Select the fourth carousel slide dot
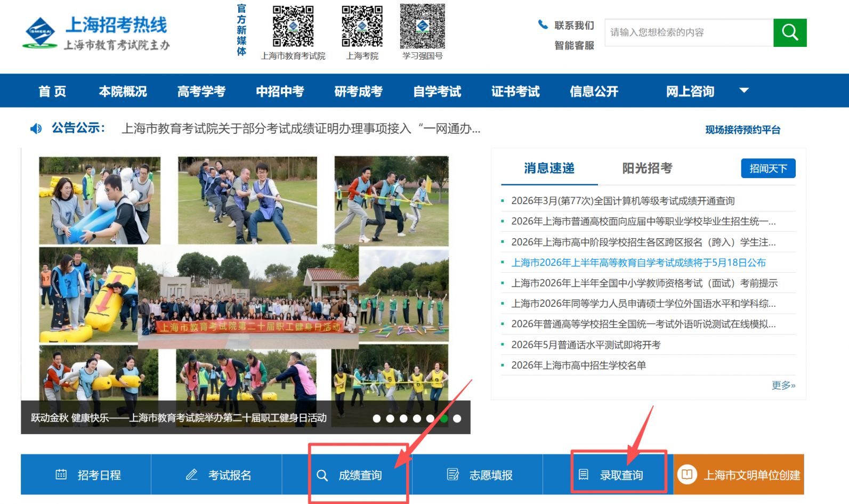849x504 pixels. coord(417,419)
